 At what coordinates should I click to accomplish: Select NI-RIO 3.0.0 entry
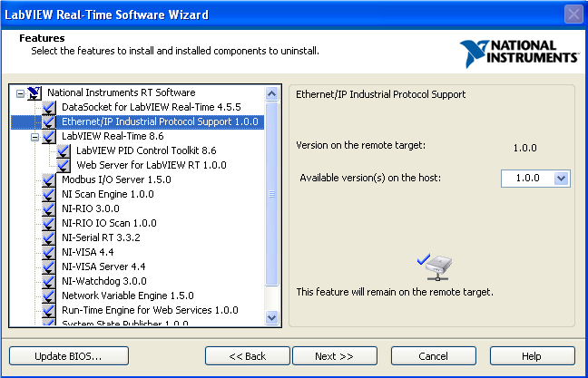pos(91,208)
